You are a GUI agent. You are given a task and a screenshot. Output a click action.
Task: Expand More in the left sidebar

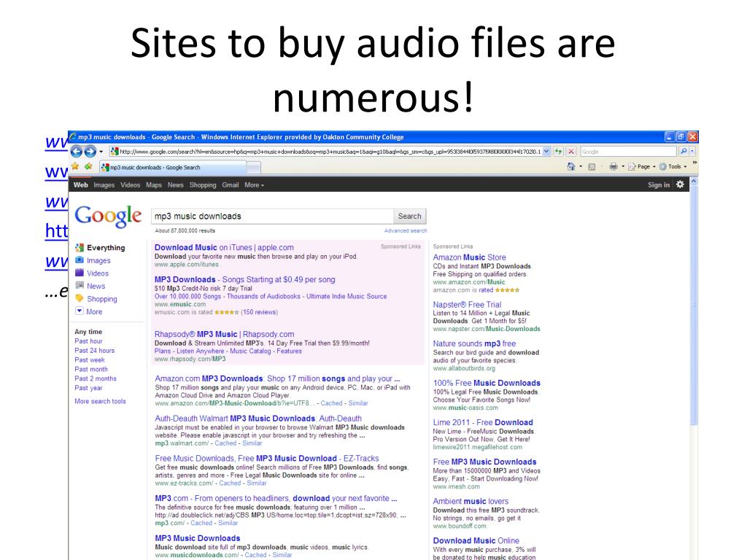[x=89, y=311]
